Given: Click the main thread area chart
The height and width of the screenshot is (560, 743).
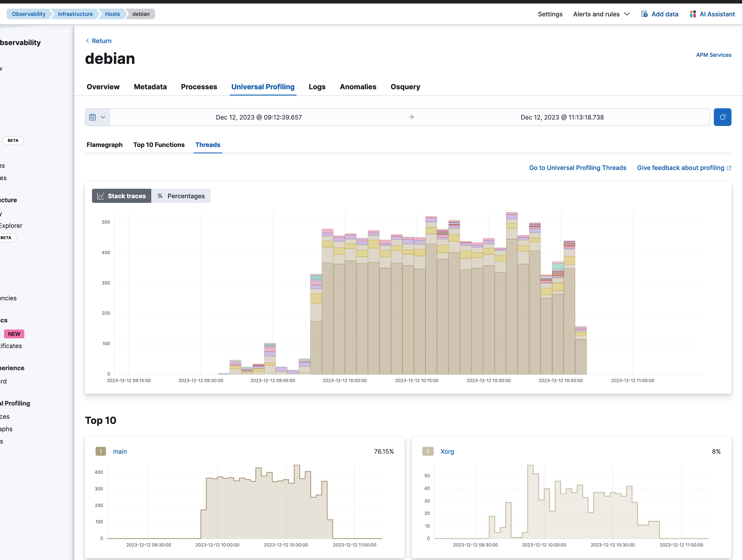Looking at the screenshot, I should [245, 502].
